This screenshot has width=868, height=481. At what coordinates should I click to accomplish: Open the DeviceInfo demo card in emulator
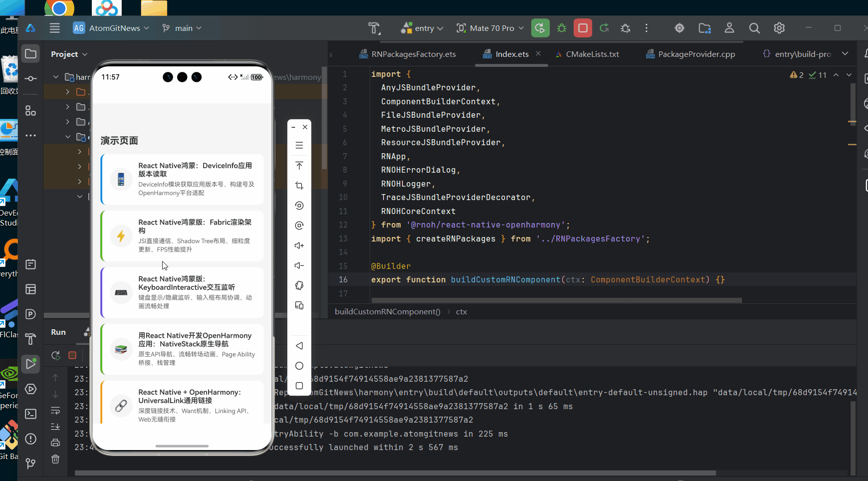point(182,179)
